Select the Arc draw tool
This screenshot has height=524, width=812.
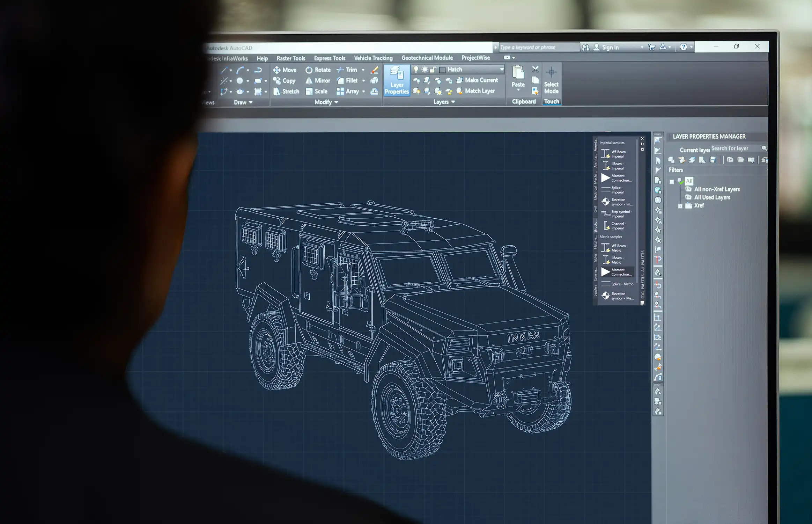coord(240,70)
